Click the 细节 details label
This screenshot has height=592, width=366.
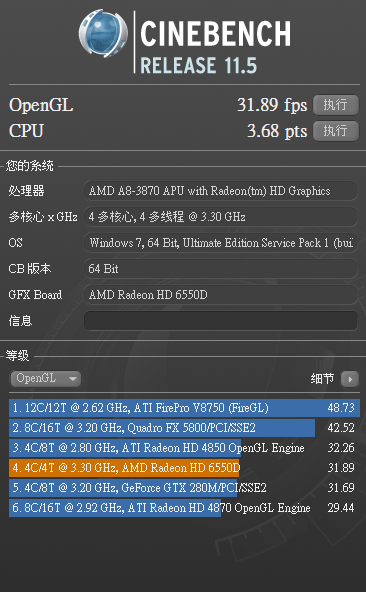point(322,378)
